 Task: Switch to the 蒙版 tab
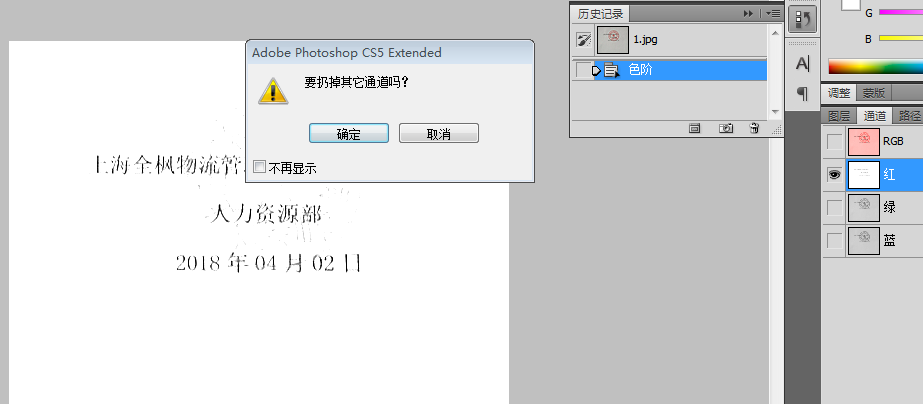coord(874,92)
